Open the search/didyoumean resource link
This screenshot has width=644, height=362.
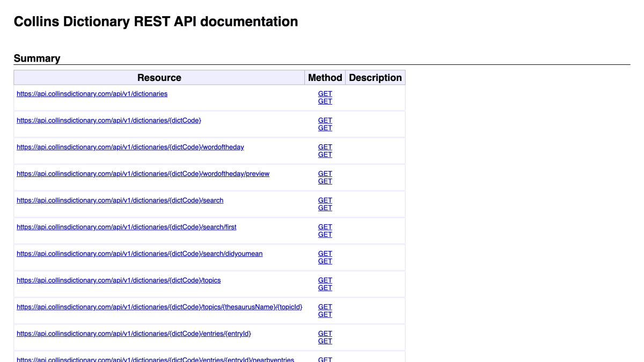pos(140,254)
